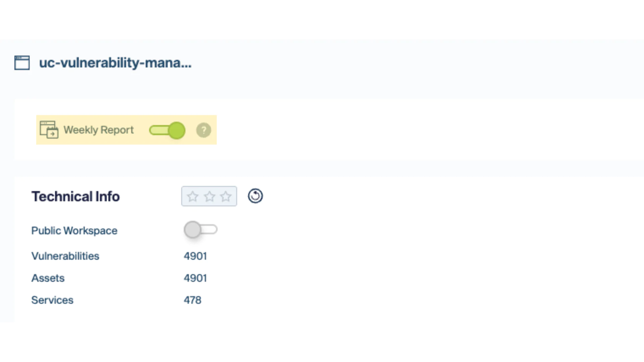This screenshot has width=644, height=362.
Task: Click the middle star in the rating box
Action: tap(209, 196)
